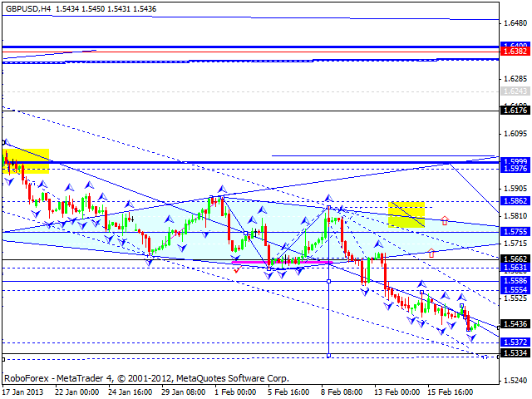
Task: Click the 29 Jan 08:00 time label
Action: coord(183,392)
